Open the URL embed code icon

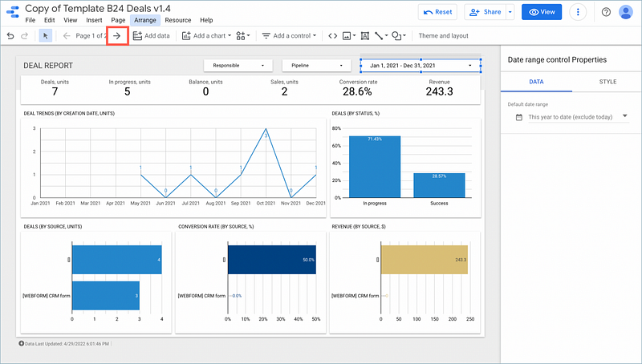[x=333, y=36]
